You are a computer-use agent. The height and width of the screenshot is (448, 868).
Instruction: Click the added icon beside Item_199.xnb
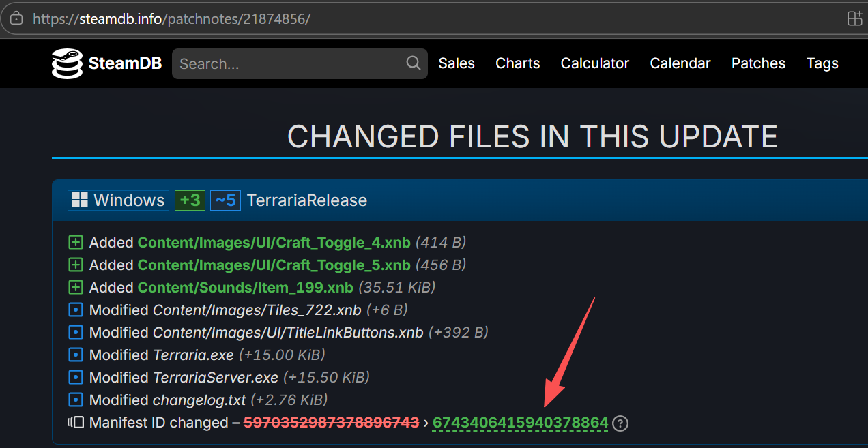(76, 288)
